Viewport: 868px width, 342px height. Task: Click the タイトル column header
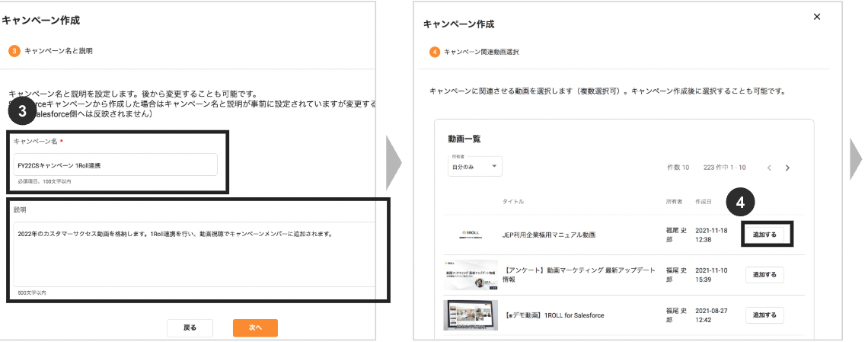[512, 201]
